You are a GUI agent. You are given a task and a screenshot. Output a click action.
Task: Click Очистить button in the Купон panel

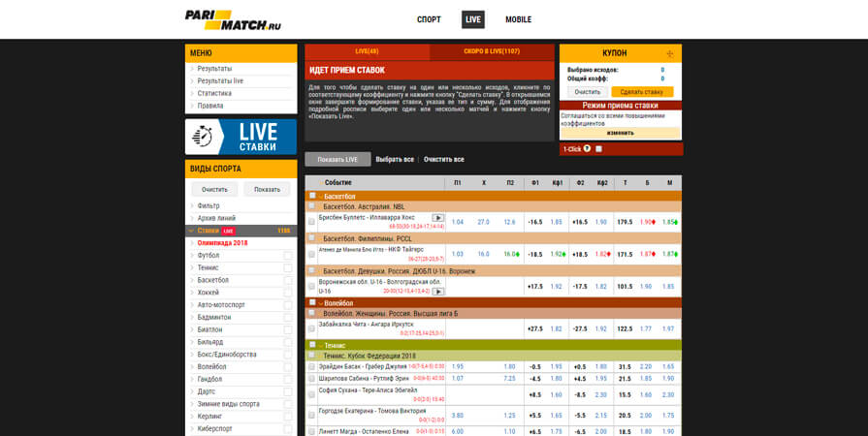588,92
